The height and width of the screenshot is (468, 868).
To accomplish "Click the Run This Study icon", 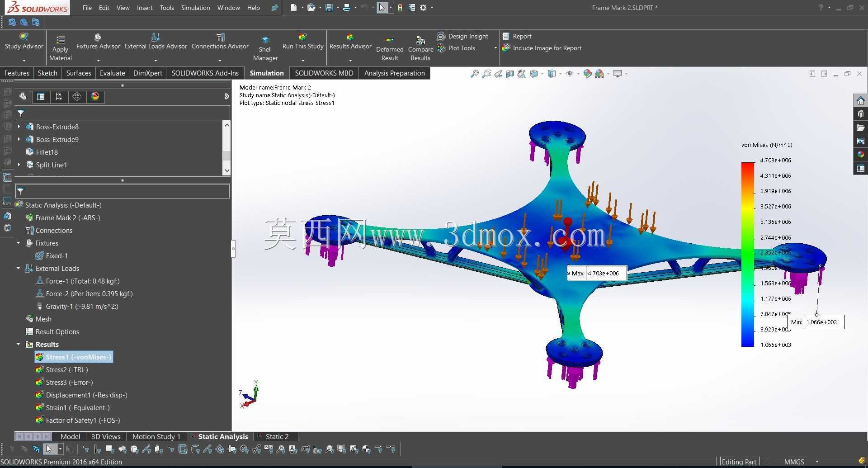I will click(303, 37).
